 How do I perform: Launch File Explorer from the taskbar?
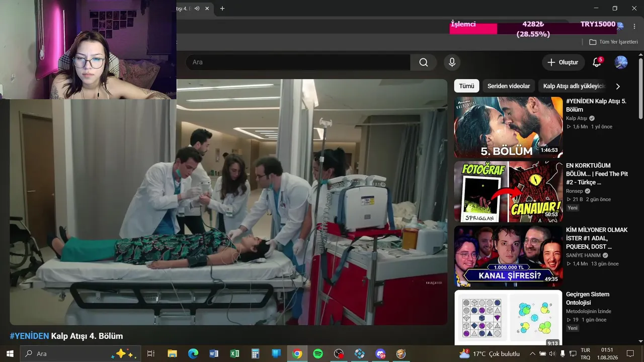[172, 353]
